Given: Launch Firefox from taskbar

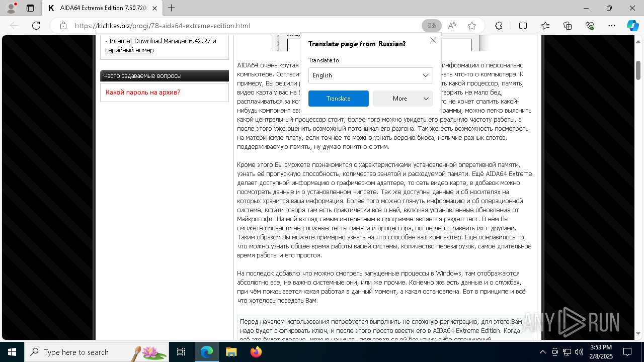Looking at the screenshot, I should click(x=256, y=352).
